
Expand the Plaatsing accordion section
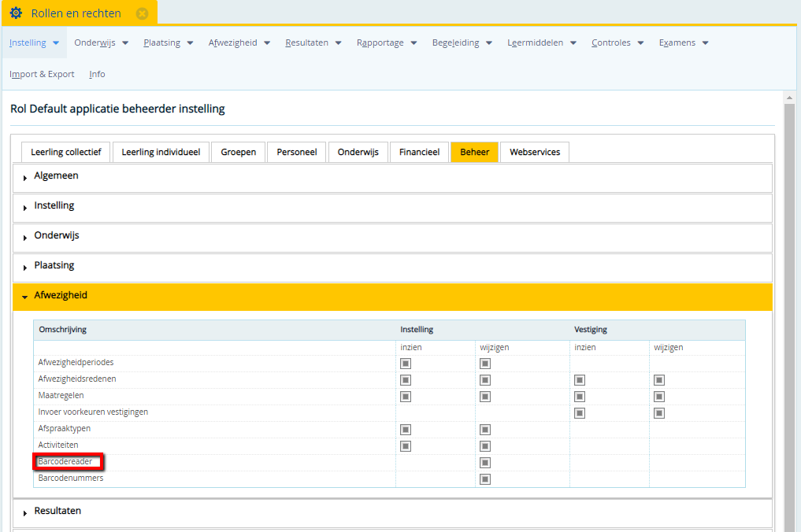click(392, 268)
